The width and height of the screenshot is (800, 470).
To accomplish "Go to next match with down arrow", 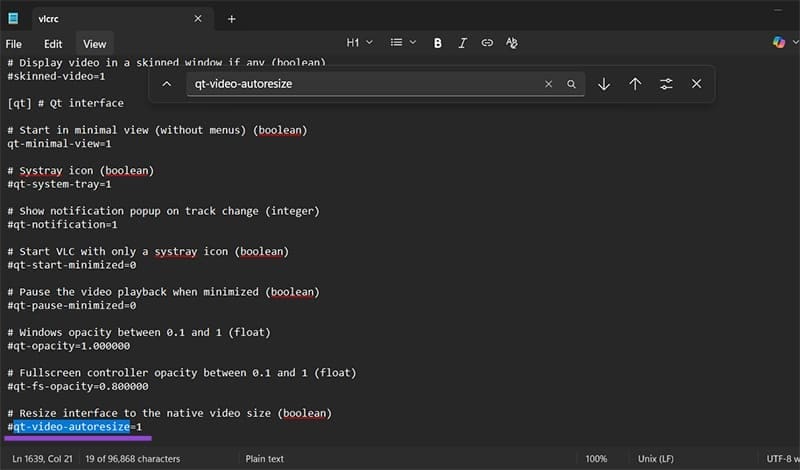I will click(604, 84).
